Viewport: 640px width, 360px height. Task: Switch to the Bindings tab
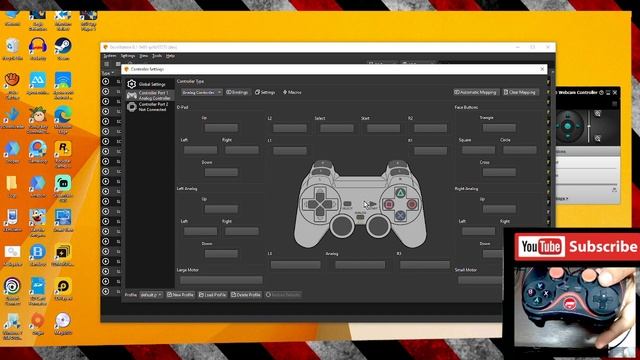[x=237, y=93]
